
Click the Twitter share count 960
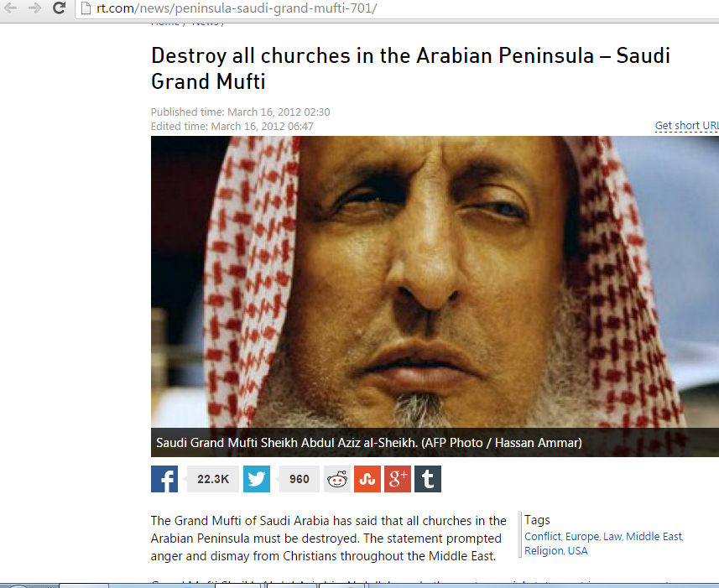[299, 479]
